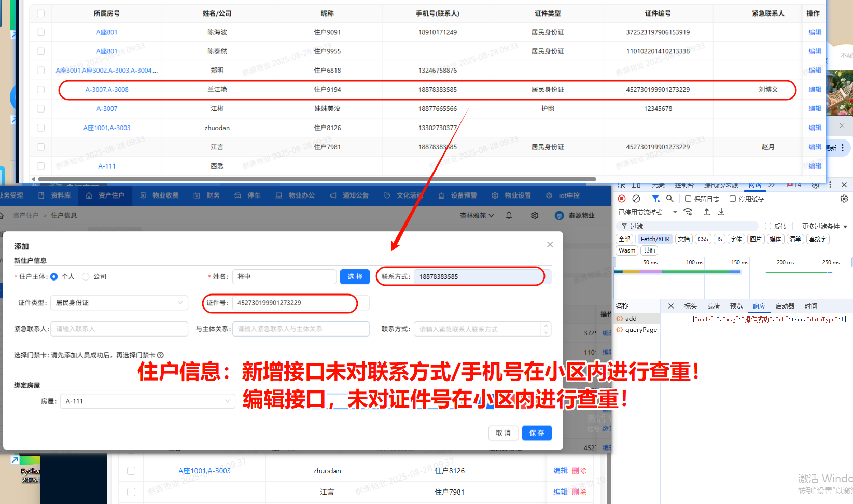This screenshot has width=853, height=504.
Task: Click the stop recording network log icon
Action: coord(622,199)
